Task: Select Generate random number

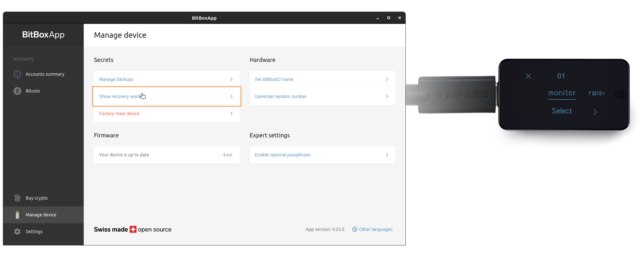Action: (322, 96)
